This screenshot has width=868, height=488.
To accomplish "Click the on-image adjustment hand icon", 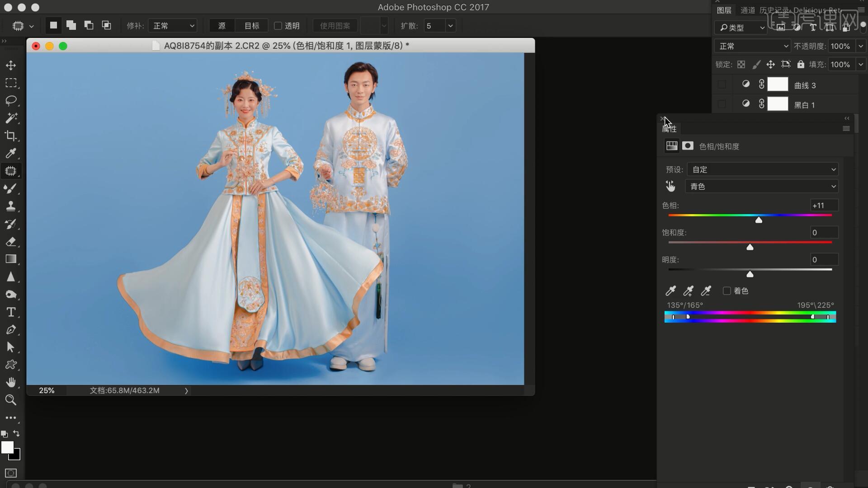I will 670,186.
